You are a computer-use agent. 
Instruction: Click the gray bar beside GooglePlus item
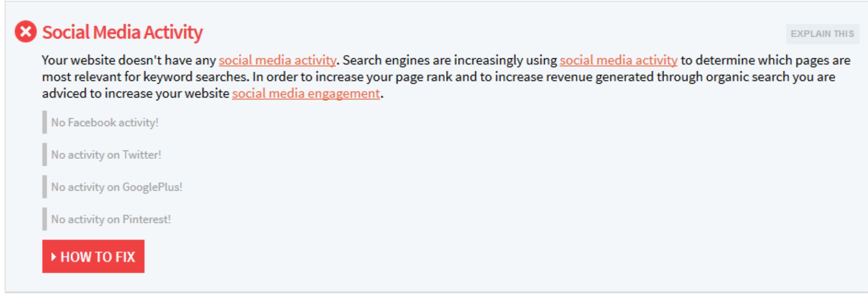[x=45, y=187]
